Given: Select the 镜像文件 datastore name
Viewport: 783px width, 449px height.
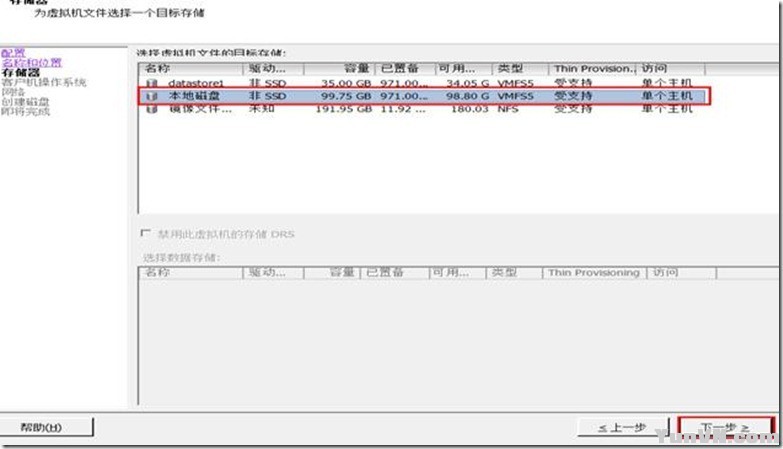Looking at the screenshot, I should (200, 108).
